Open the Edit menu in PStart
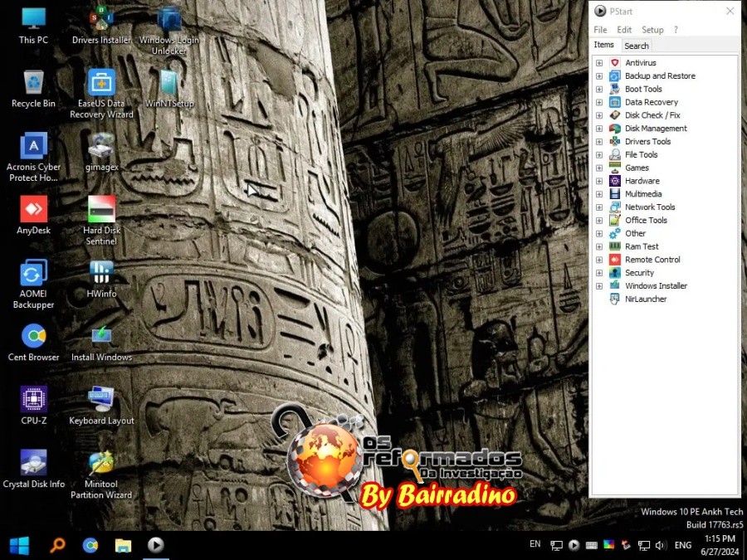This screenshot has height=560, width=747. point(624,30)
